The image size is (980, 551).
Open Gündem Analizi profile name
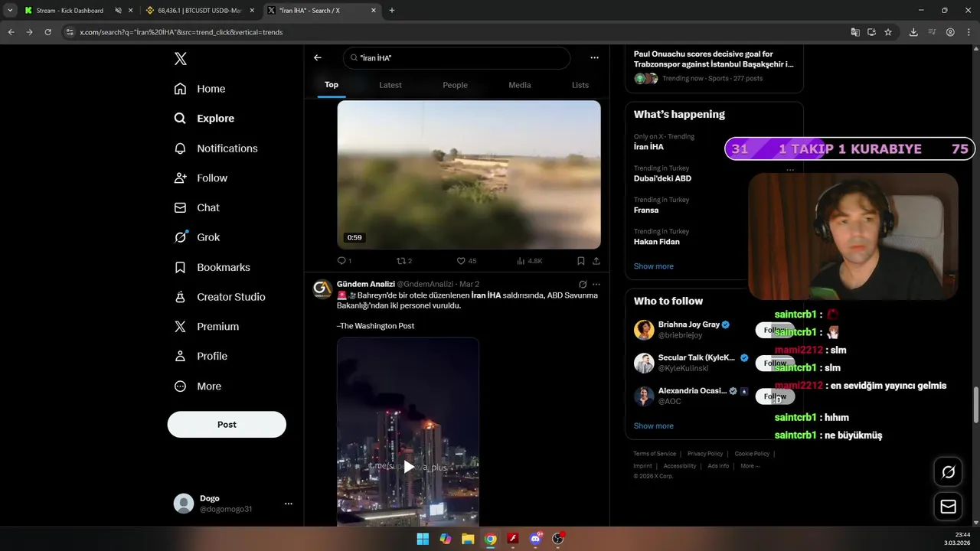coord(366,284)
